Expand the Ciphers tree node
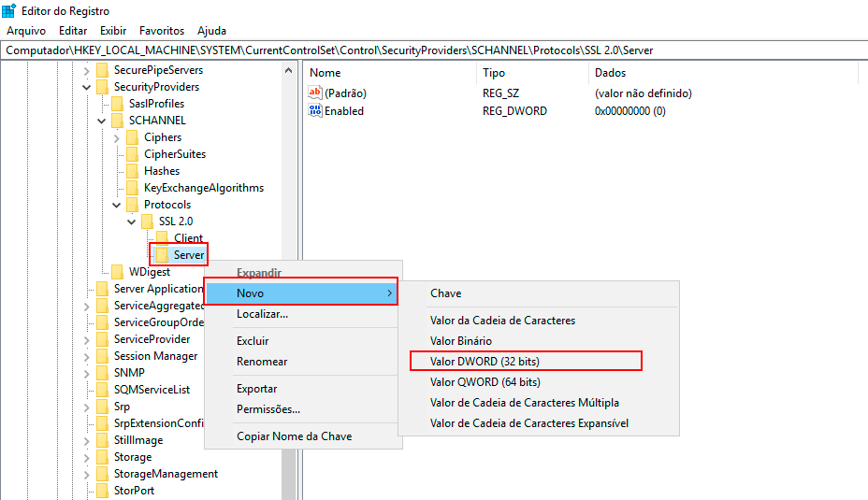 click(116, 137)
